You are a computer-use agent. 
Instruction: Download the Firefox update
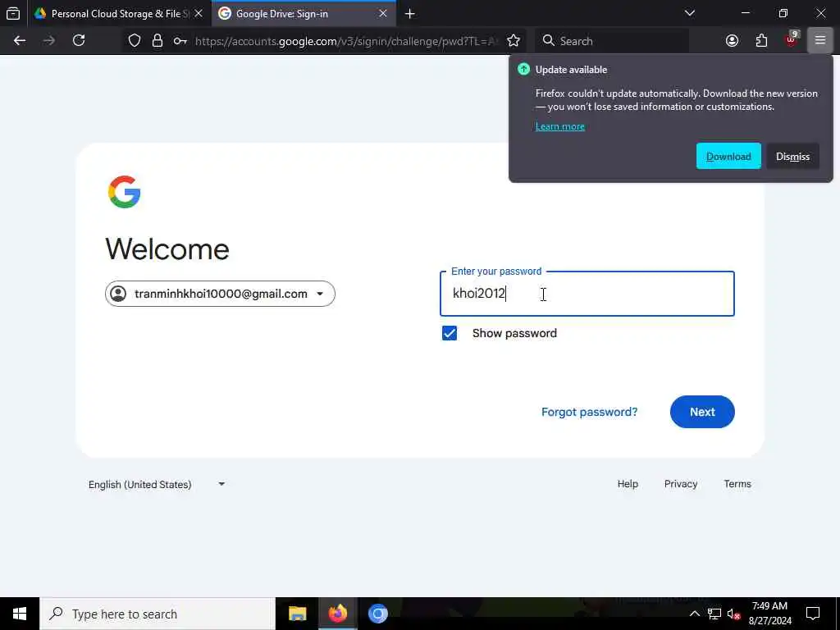[x=728, y=157]
